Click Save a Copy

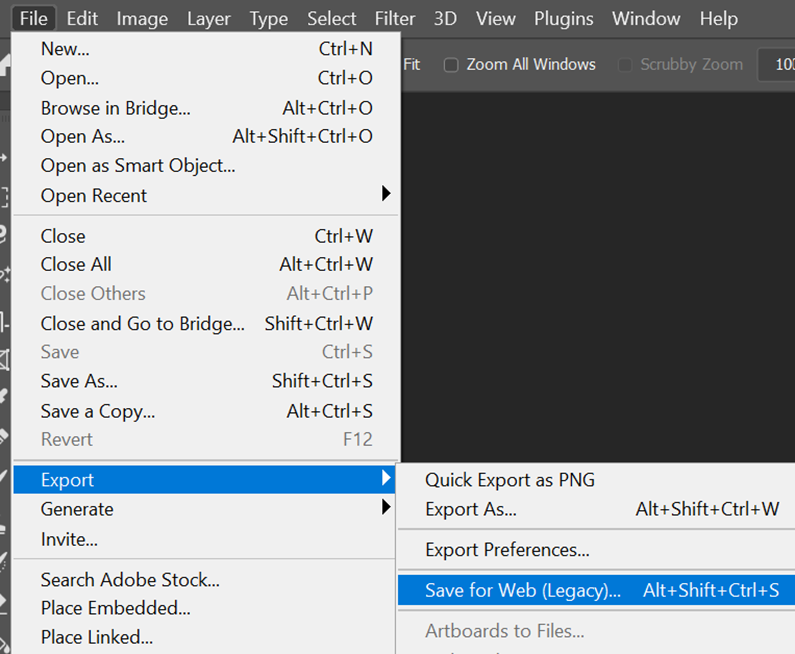click(x=98, y=411)
